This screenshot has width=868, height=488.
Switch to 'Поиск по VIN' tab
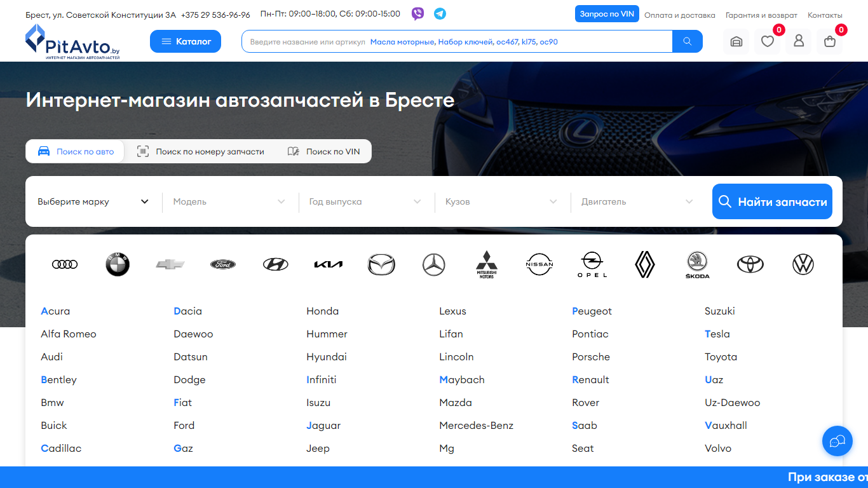coord(324,151)
